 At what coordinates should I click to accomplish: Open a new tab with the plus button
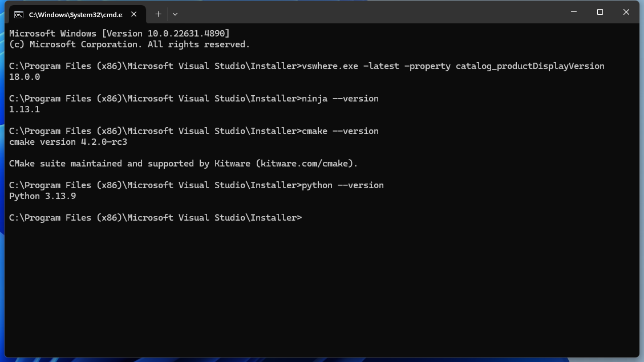[158, 14]
